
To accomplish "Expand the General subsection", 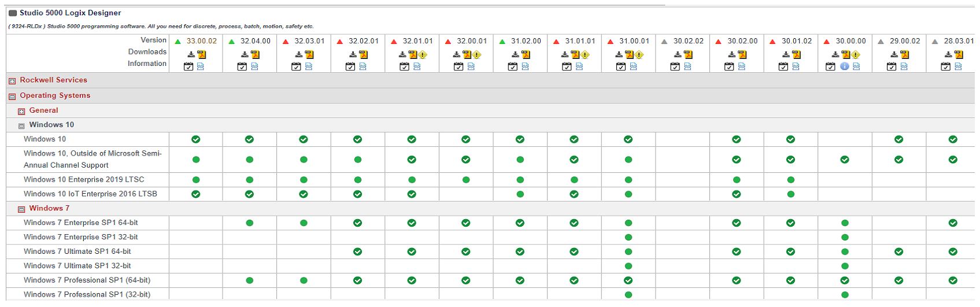I will pyautogui.click(x=21, y=111).
